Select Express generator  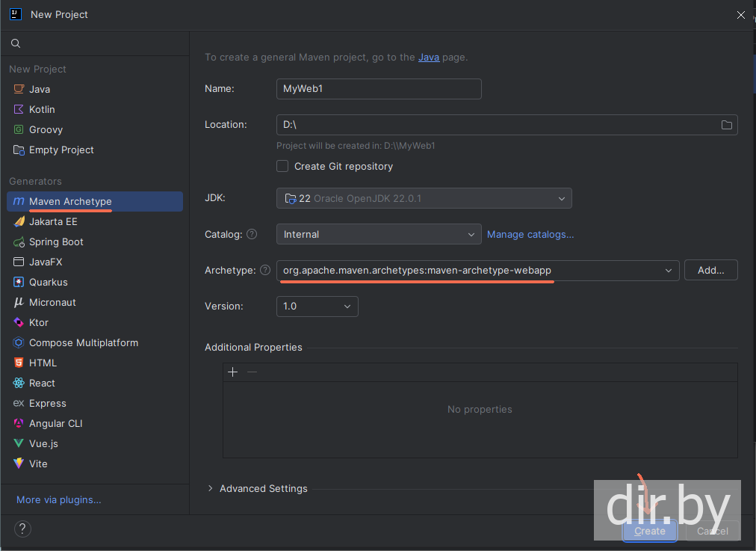[x=95, y=404]
